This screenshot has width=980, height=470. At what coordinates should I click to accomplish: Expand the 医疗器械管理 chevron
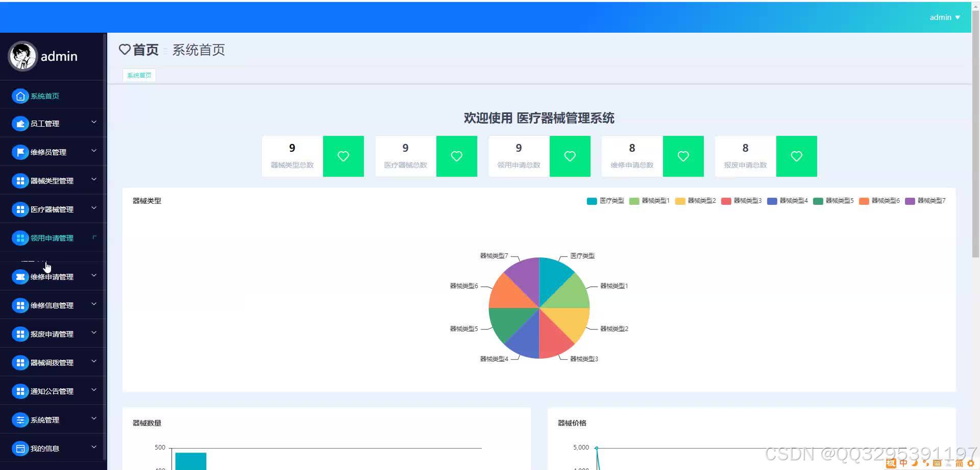[x=94, y=208]
